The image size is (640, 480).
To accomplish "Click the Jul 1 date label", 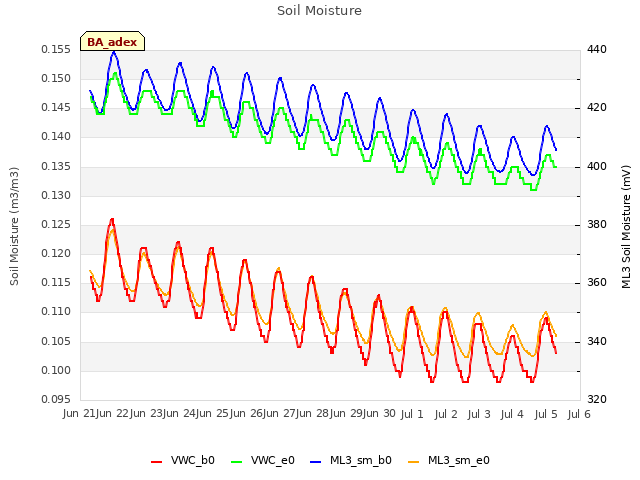I will tap(412, 415).
